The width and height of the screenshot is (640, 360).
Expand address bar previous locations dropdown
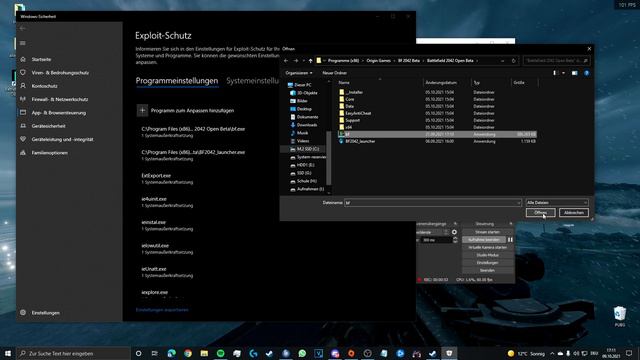[x=502, y=61]
